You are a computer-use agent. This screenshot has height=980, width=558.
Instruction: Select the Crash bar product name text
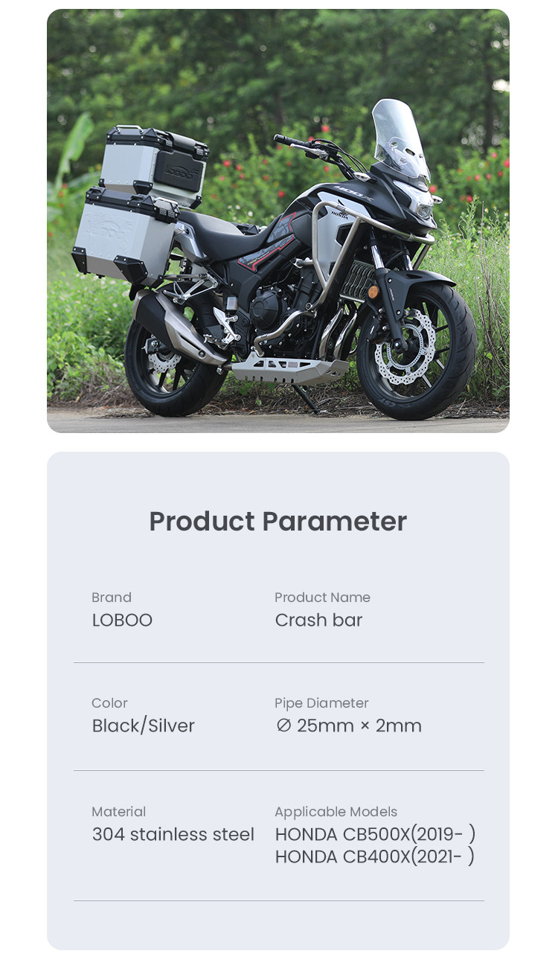(x=318, y=620)
